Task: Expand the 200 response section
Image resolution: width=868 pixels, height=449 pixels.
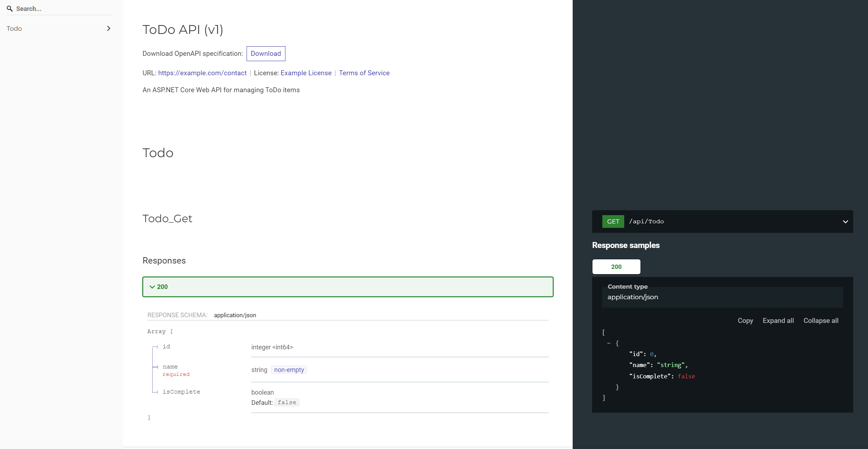Action: pyautogui.click(x=348, y=286)
